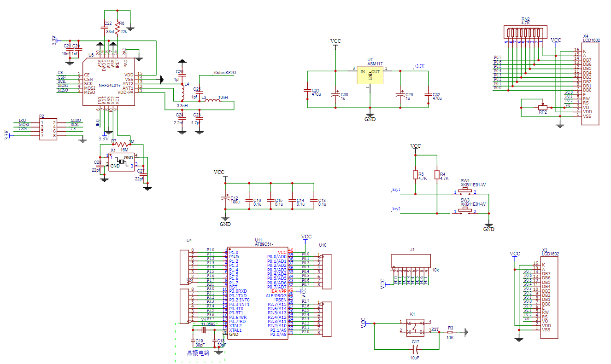This screenshot has width=611, height=364.
Task: Select decoupling capacitor C13
Action: pyautogui.click(x=313, y=201)
